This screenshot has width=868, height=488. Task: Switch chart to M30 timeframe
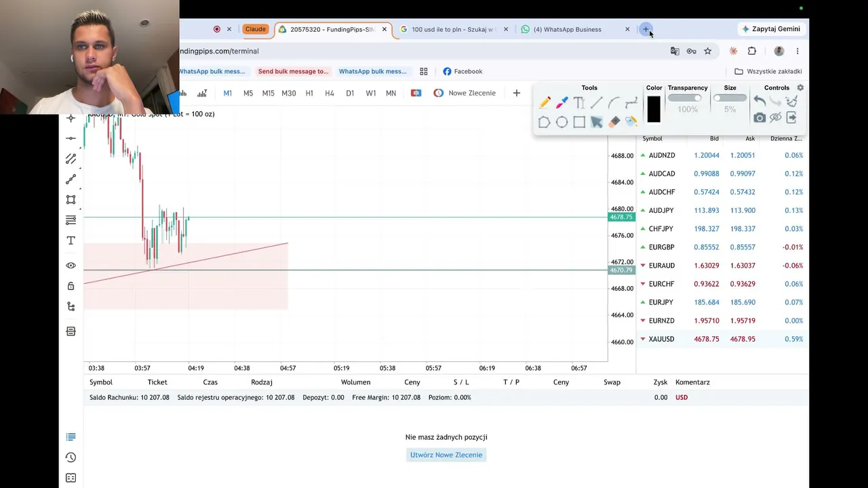pos(288,93)
